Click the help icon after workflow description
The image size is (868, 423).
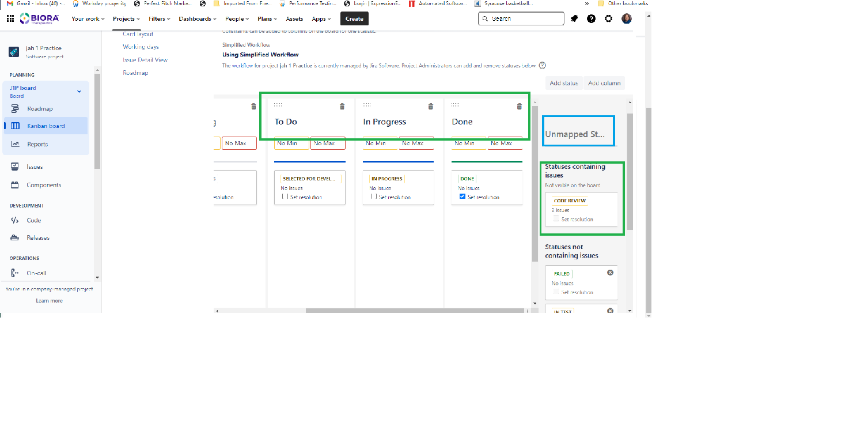(542, 66)
